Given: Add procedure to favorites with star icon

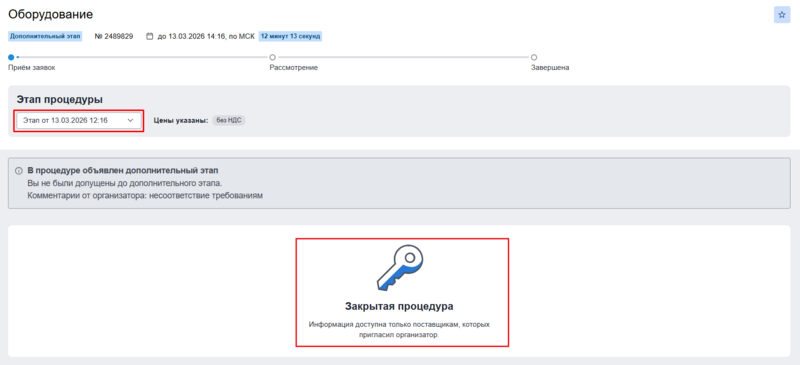Looking at the screenshot, I should tap(781, 15).
